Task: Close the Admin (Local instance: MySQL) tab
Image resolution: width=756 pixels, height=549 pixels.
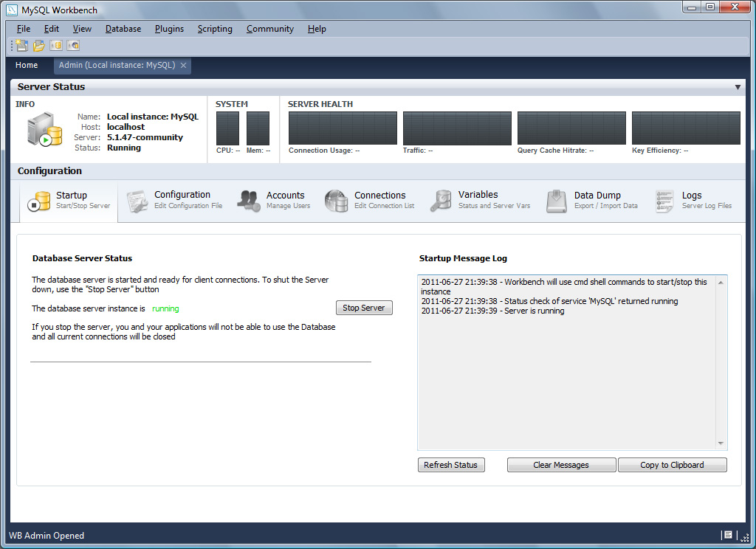Action: (x=183, y=66)
